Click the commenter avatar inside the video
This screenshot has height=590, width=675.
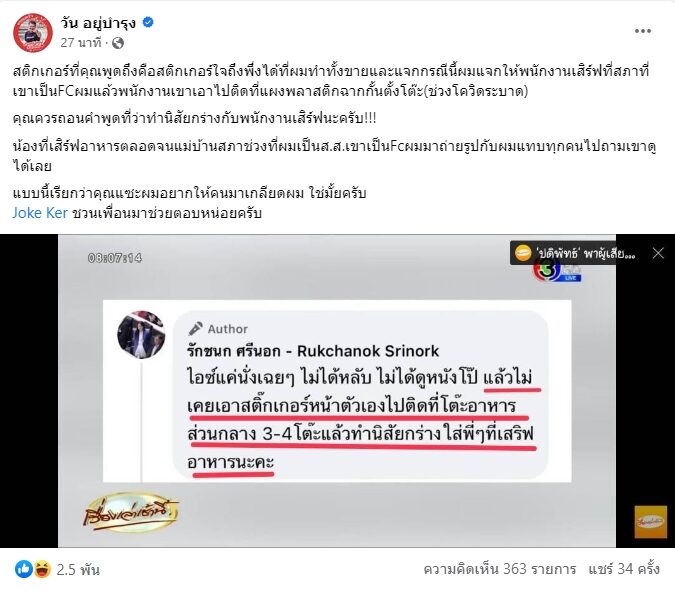point(141,335)
